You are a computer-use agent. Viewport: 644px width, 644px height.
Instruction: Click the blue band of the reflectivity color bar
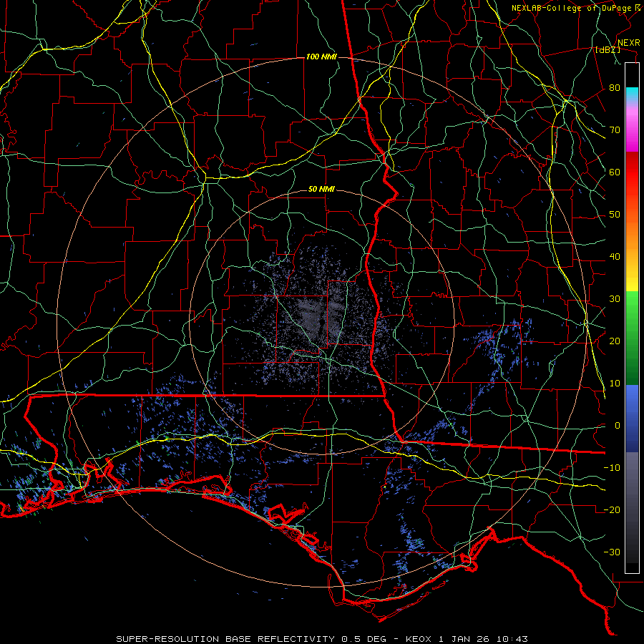[x=632, y=418]
